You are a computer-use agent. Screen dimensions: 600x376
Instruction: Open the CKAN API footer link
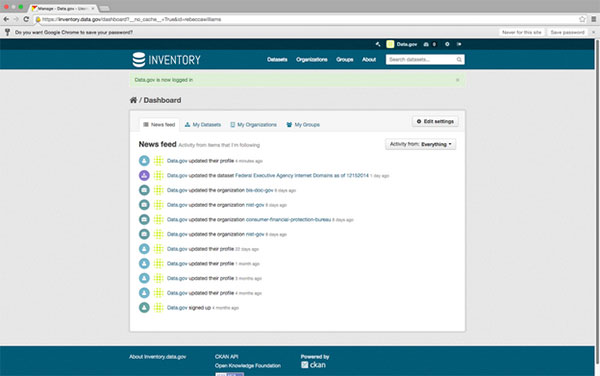[226, 357]
